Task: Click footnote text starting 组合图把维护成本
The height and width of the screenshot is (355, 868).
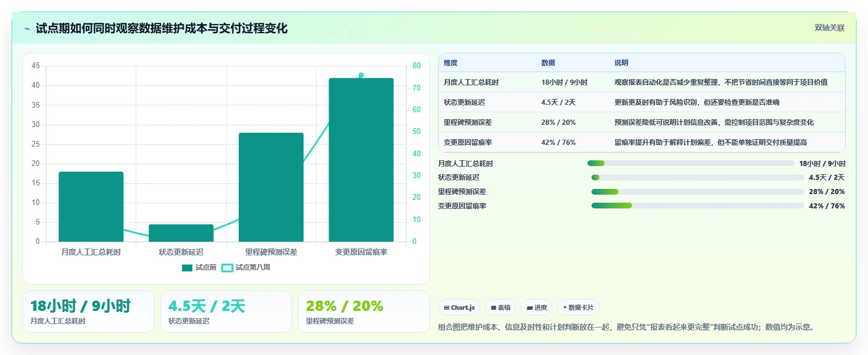Action: tap(626, 328)
